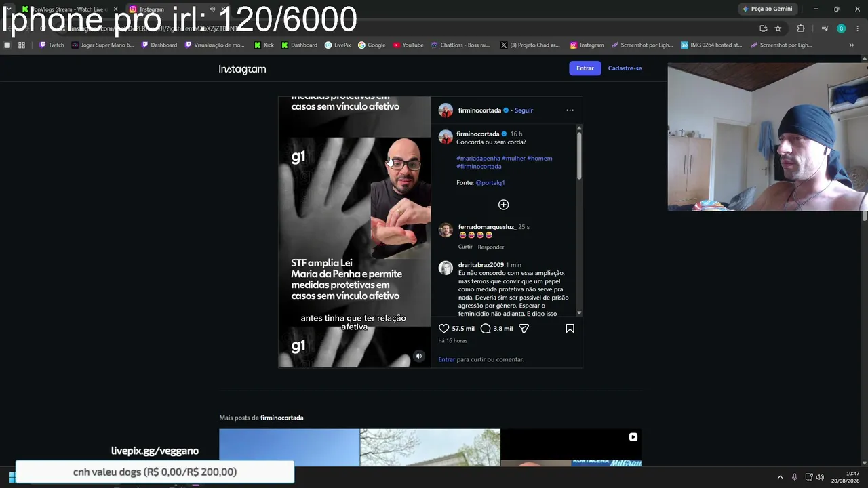Viewport: 868px width, 488px height.
Task: Open firminocortada link under Mais posts
Action: (282, 418)
